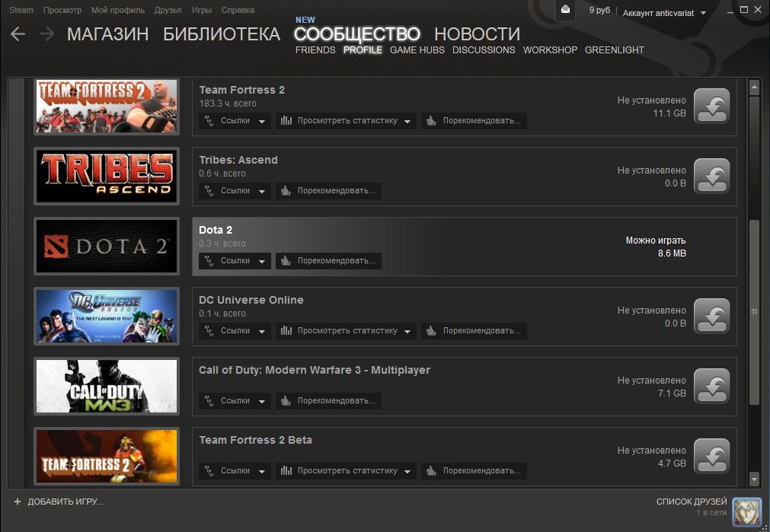This screenshot has width=770, height=532.
Task: Expand Tribes: Ascend links dropdown
Action: 235,191
